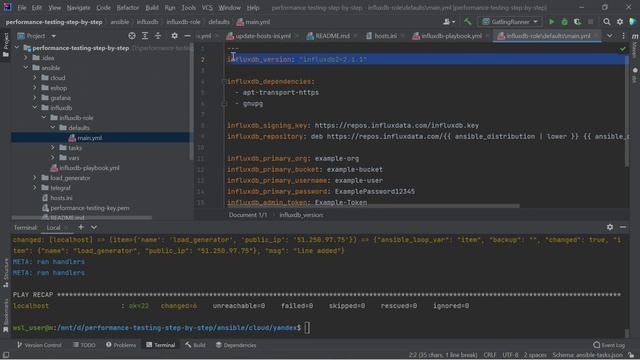Collapse the ansible folder

click(26, 68)
